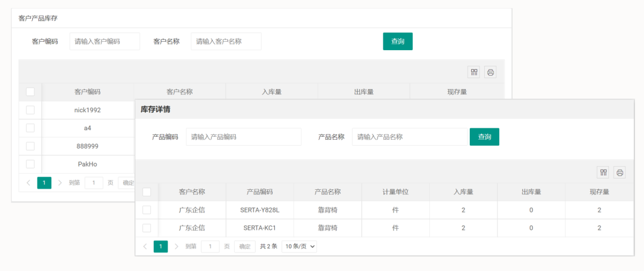Focus the 请输入客户名称 input field
Viewport: 644px width, 271px height.
tap(227, 42)
